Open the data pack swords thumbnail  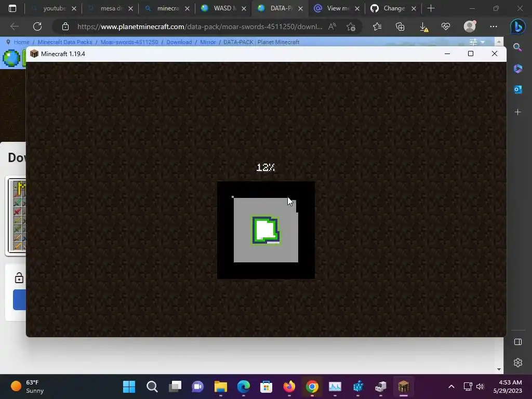(17, 217)
